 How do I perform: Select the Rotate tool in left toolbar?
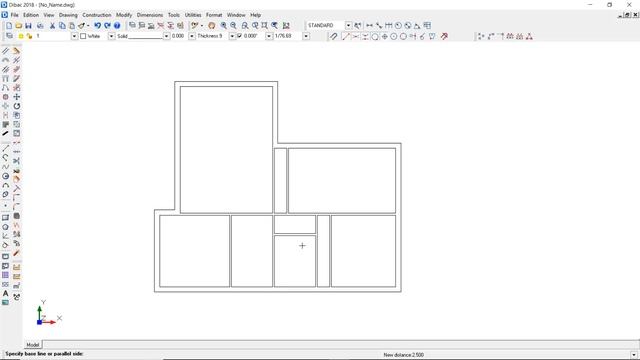(17, 106)
